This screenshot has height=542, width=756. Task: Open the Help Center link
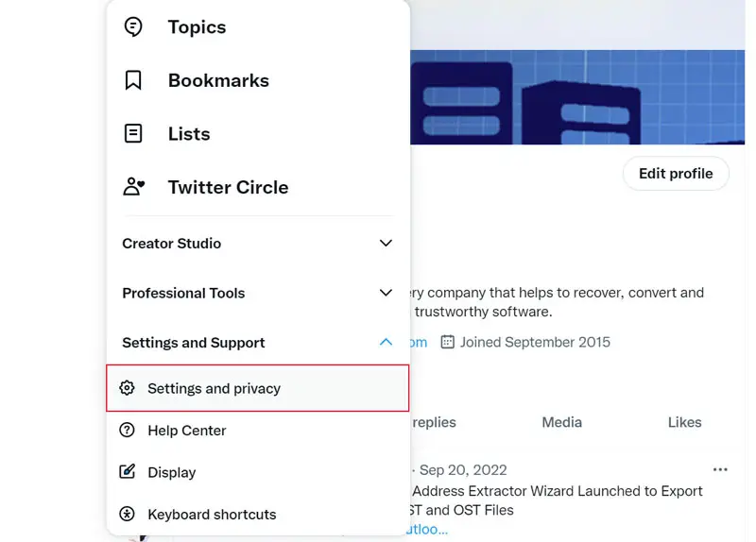click(187, 431)
